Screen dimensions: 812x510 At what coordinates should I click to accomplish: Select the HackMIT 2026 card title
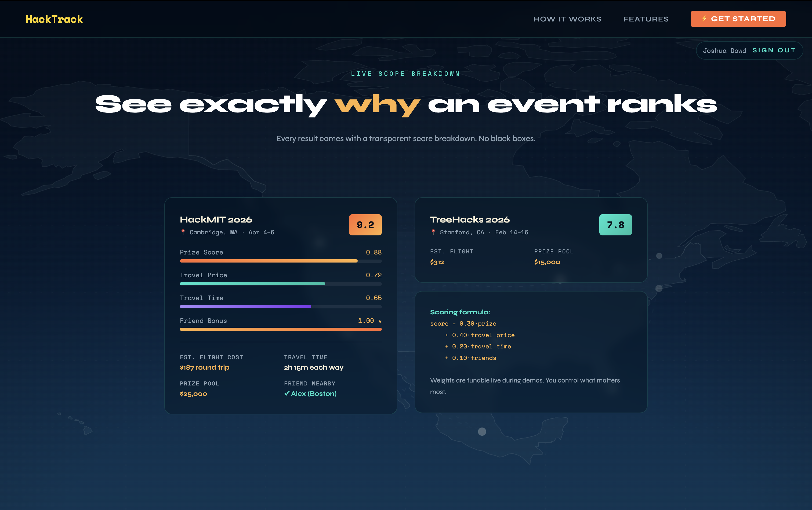216,220
